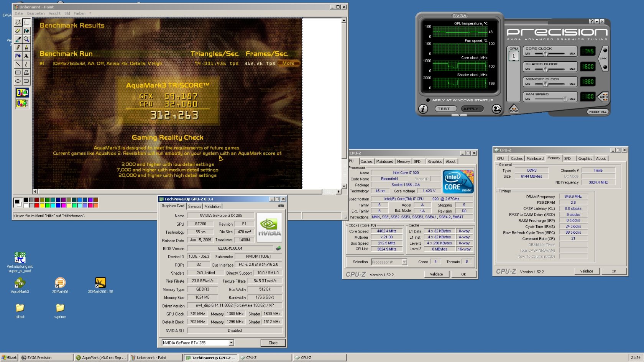Open the pifast desktop folder
Screen dimensions: 644x362
[x=20, y=311]
